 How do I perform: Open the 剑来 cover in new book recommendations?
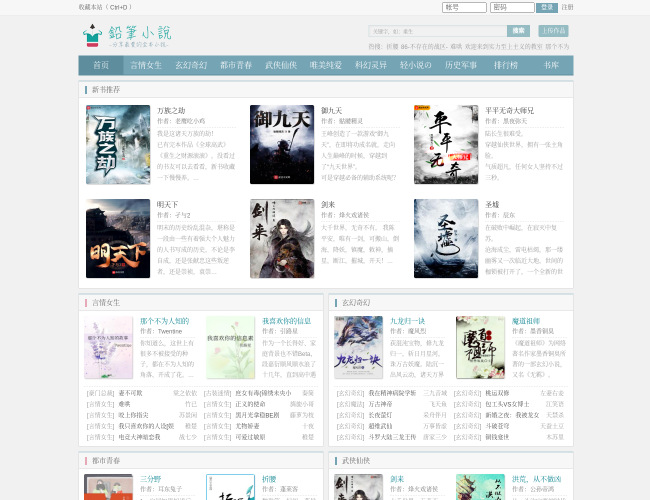tap(282, 238)
